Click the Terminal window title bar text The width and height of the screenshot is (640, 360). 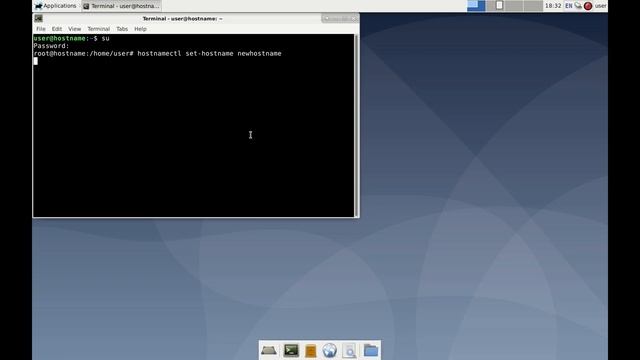click(182, 18)
